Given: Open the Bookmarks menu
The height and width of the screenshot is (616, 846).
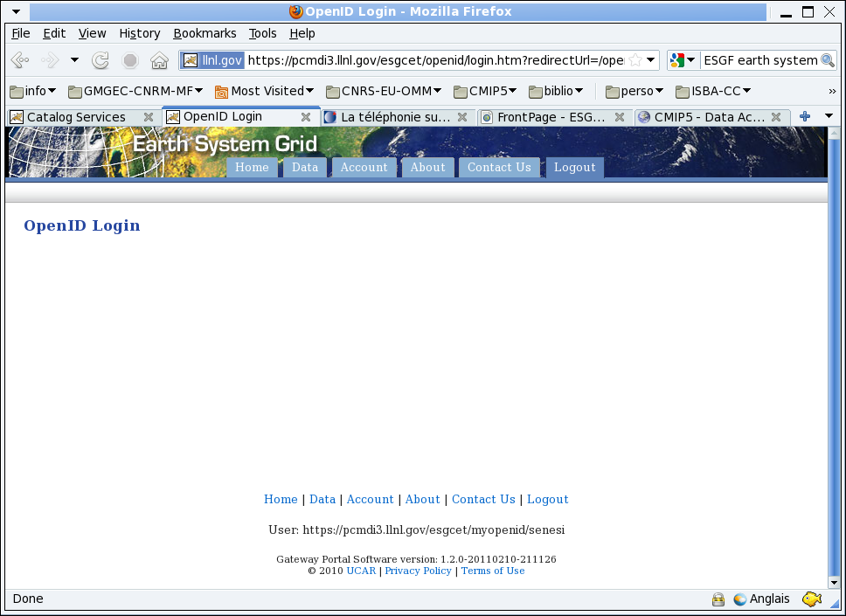Looking at the screenshot, I should 205,33.
